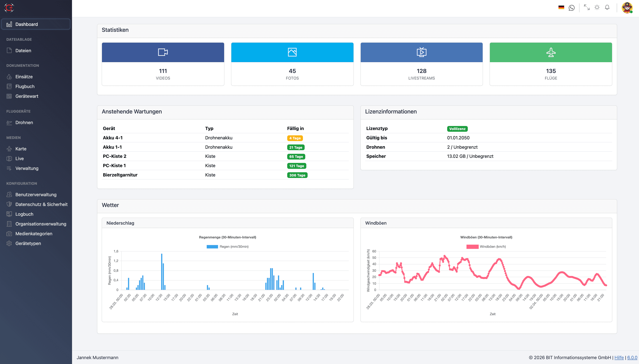Click the Akku 4-1 maintenance row
Image resolution: width=639 pixels, height=364 pixels.
coord(113,138)
